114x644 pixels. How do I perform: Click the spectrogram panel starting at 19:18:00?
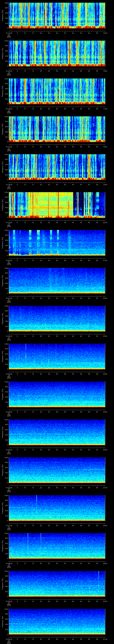click(57, 167)
